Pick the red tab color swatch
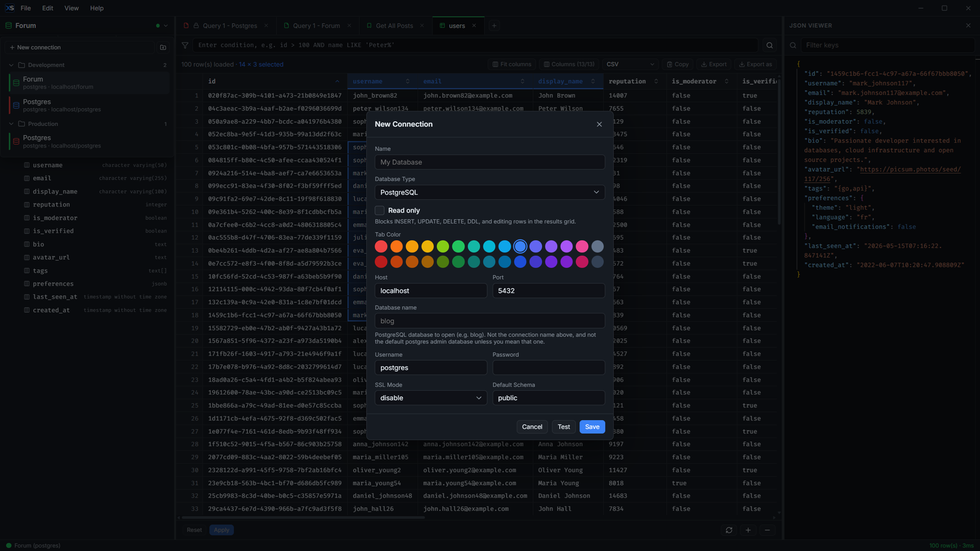This screenshot has height=551, width=980. pos(381,246)
